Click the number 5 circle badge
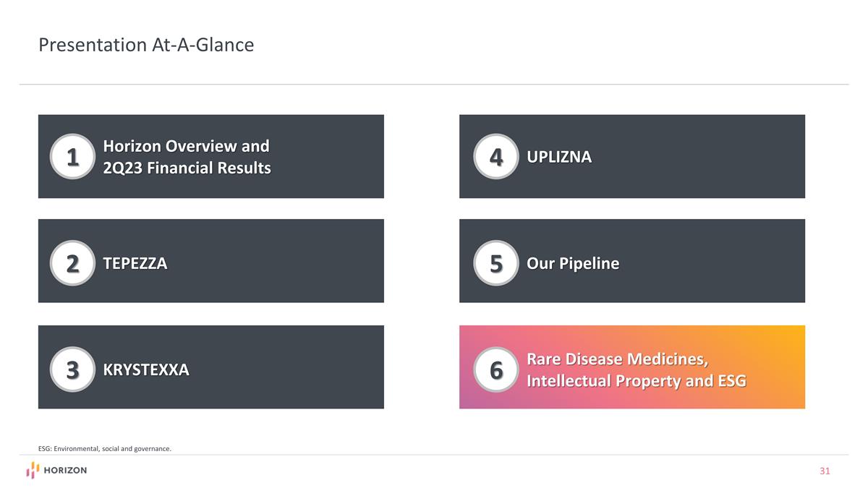 (x=496, y=263)
